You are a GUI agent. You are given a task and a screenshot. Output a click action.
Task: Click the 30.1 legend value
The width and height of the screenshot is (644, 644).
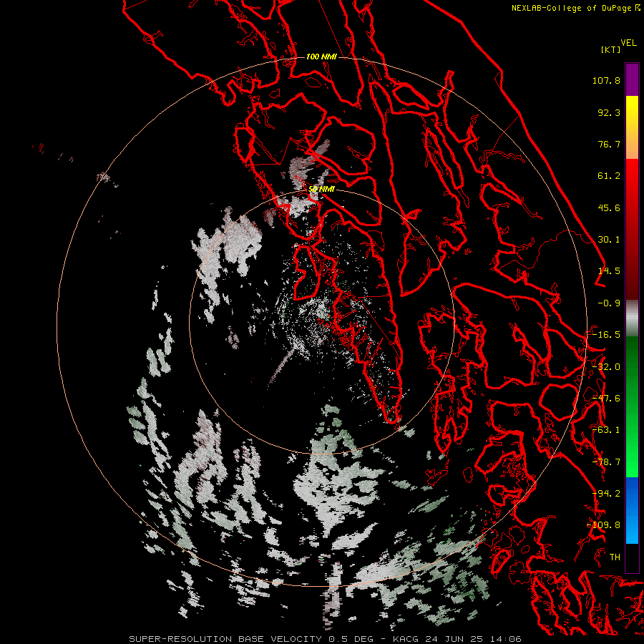pos(609,240)
